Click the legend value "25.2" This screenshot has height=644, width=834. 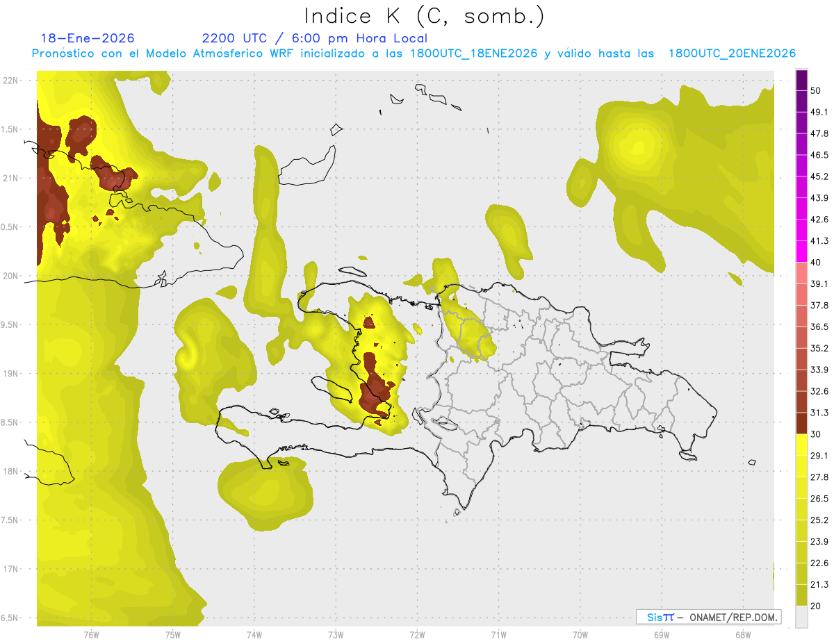tap(819, 520)
